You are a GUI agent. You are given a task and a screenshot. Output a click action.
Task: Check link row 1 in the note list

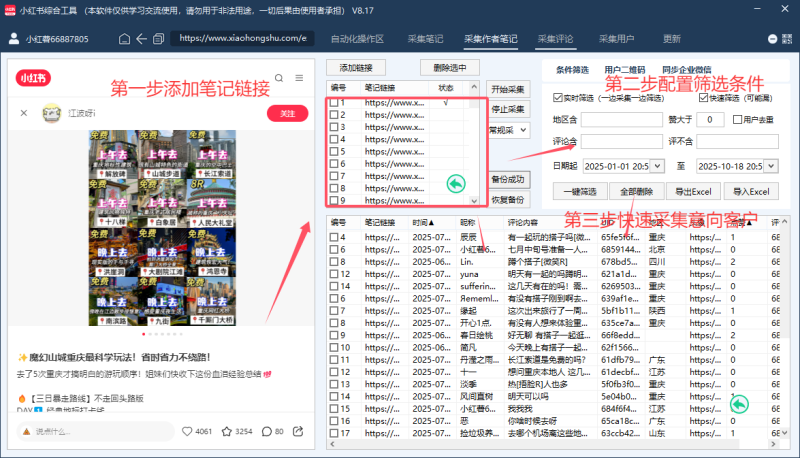334,103
